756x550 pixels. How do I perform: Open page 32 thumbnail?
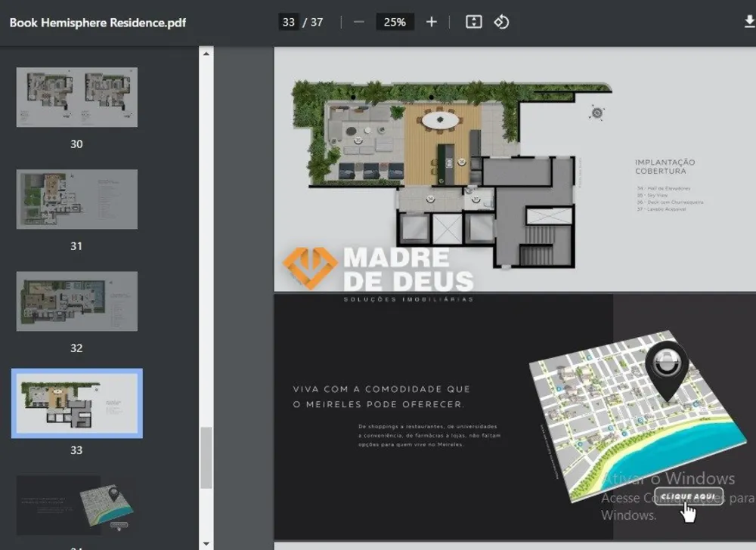click(76, 301)
